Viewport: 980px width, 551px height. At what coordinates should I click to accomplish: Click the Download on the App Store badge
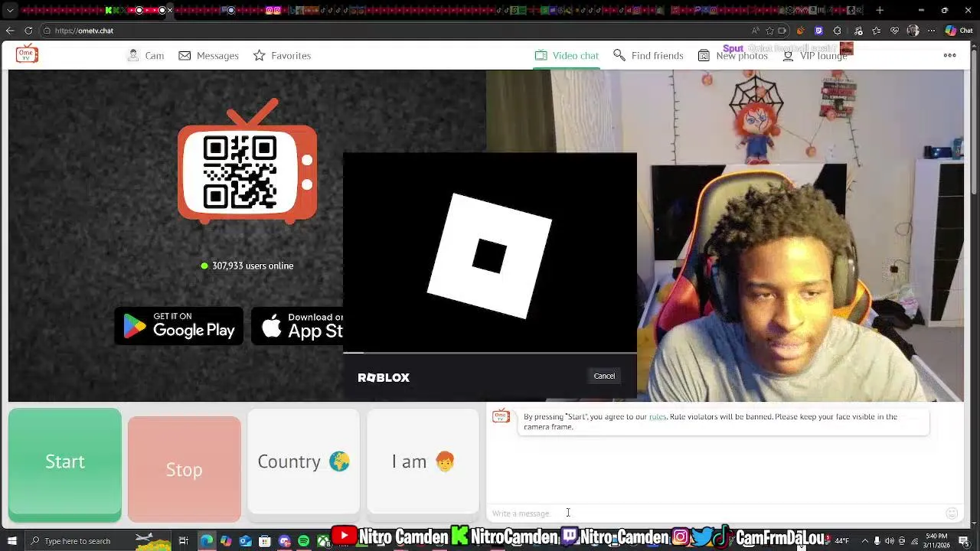click(x=298, y=326)
